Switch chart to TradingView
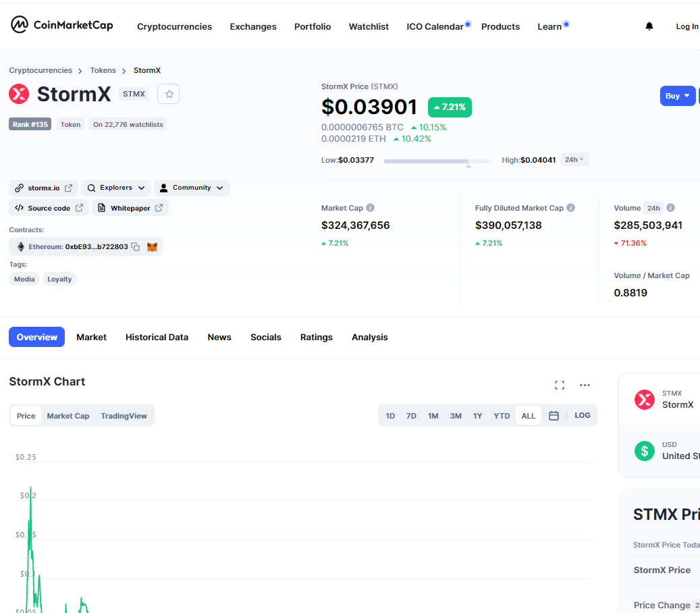This screenshot has height=613, width=700. click(x=124, y=416)
